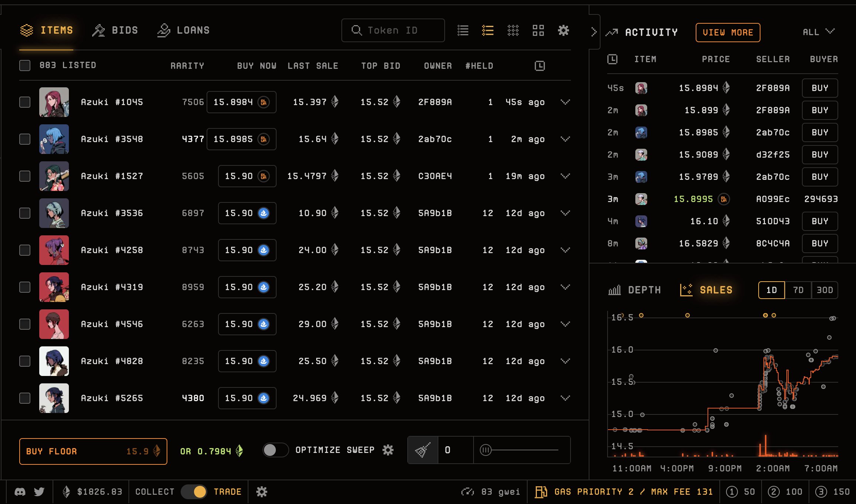Select the 30D chart range
856x504 pixels.
click(x=825, y=290)
